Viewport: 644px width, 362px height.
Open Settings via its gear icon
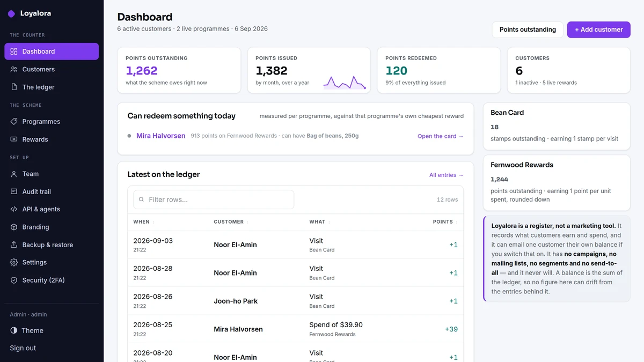(x=14, y=262)
